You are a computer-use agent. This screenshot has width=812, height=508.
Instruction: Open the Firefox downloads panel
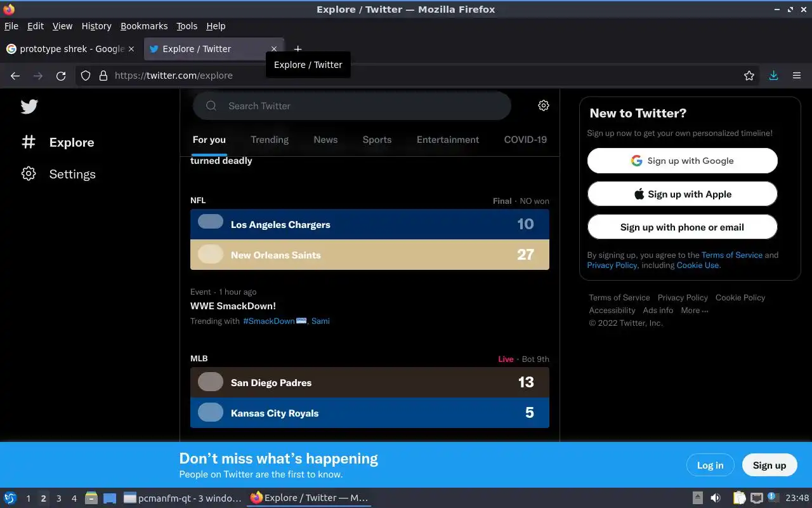point(773,76)
